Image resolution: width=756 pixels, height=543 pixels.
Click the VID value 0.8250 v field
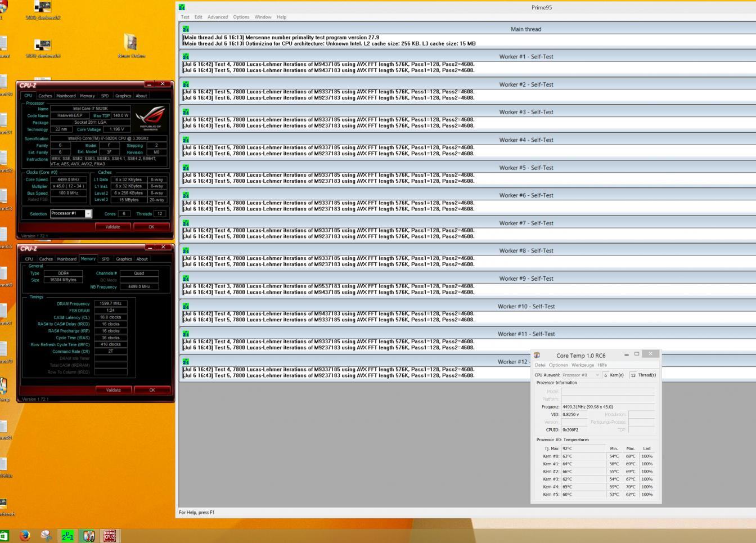(x=574, y=414)
